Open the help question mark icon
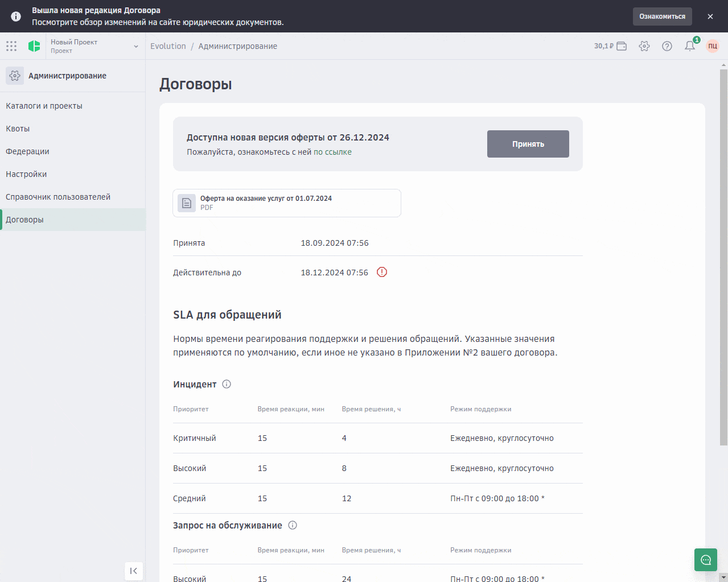The width and height of the screenshot is (728, 582). point(667,46)
